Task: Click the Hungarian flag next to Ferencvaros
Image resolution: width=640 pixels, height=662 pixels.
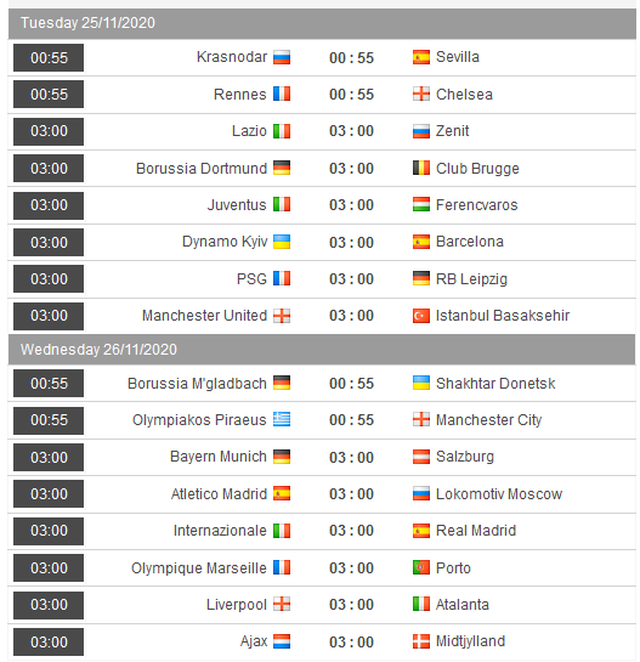Action: 422,205
